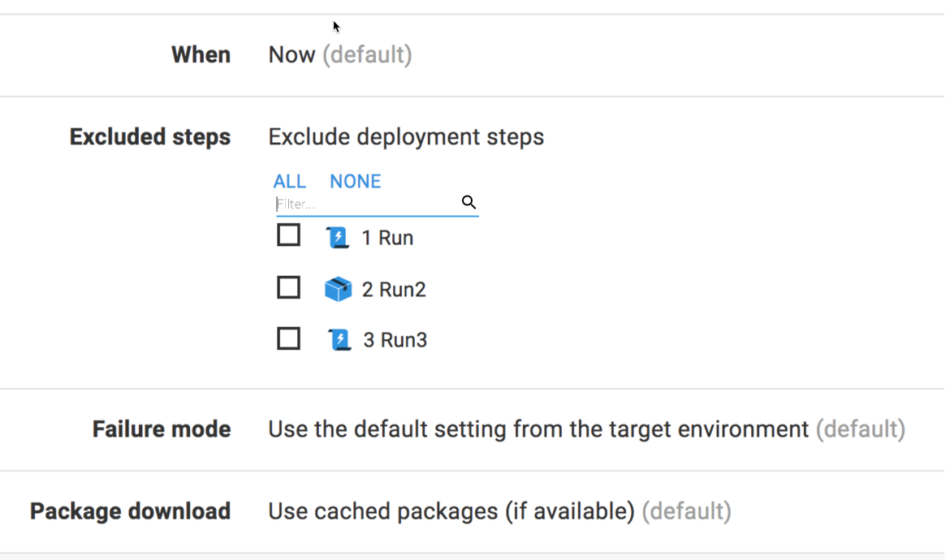Check the box to exclude step 1 Run
The height and width of the screenshot is (560, 950).
[x=288, y=235]
